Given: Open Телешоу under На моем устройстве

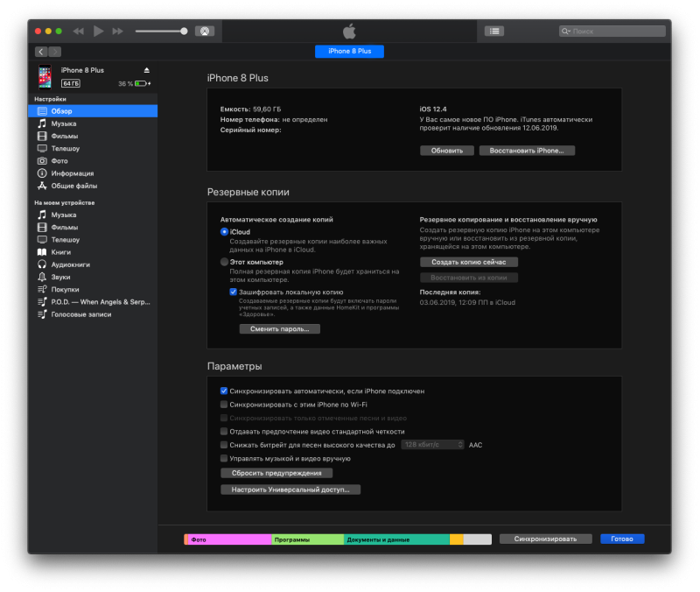Looking at the screenshot, I should [x=93, y=240].
